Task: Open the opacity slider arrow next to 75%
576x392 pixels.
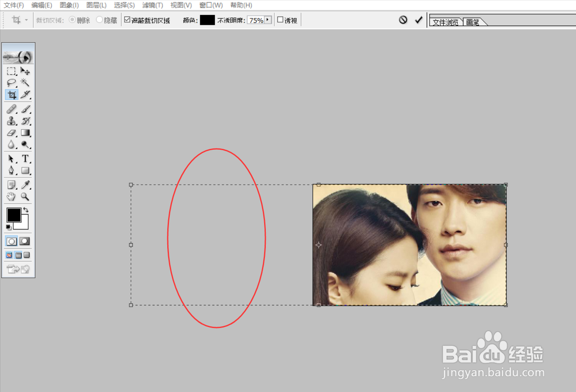Action: [x=268, y=20]
